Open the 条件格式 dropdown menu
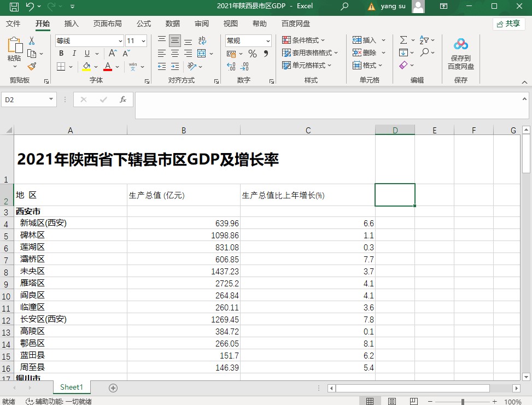 (303, 40)
